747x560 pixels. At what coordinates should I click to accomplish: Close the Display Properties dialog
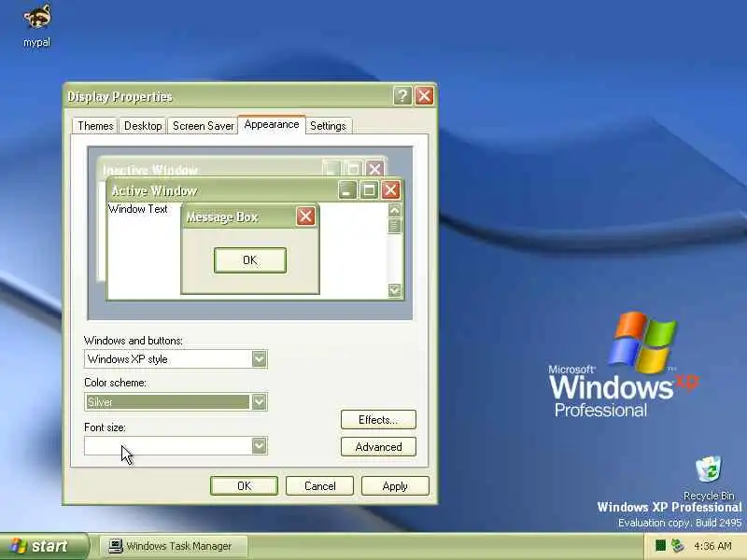pyautogui.click(x=424, y=96)
